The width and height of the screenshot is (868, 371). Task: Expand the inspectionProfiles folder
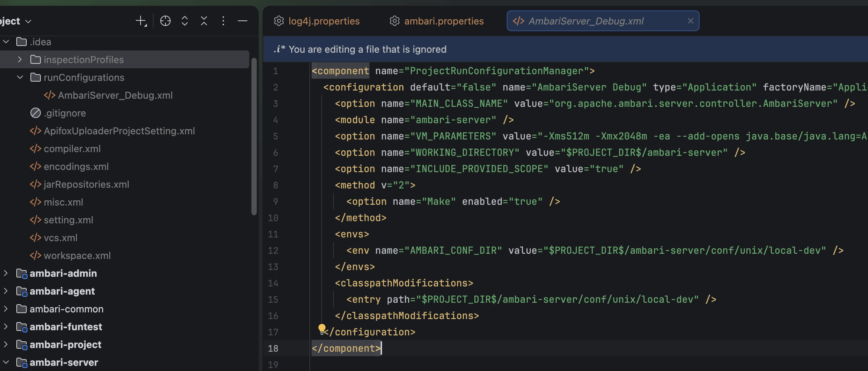pos(20,60)
